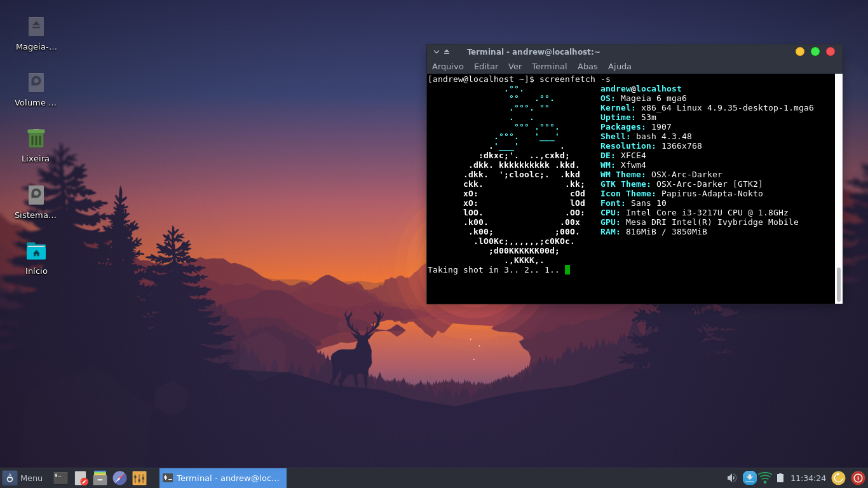Click the green Wi-Fi network icon

(765, 478)
